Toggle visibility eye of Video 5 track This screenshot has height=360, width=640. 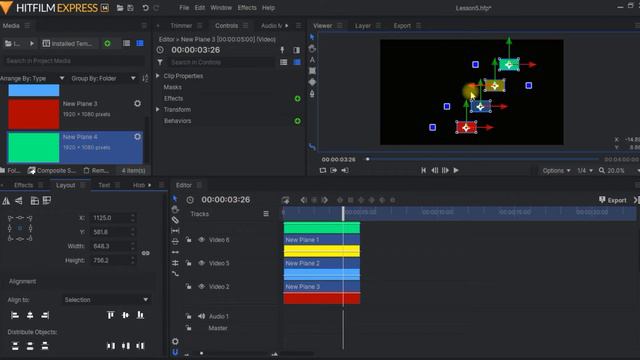201,263
